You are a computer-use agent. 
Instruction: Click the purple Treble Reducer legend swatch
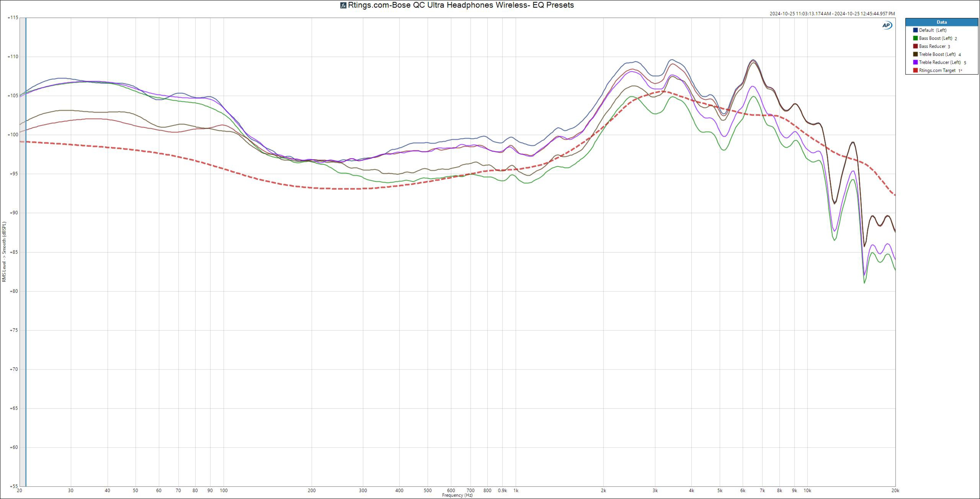click(915, 62)
